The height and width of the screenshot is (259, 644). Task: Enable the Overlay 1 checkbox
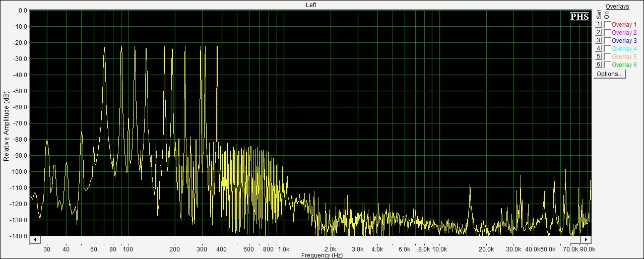pos(607,25)
